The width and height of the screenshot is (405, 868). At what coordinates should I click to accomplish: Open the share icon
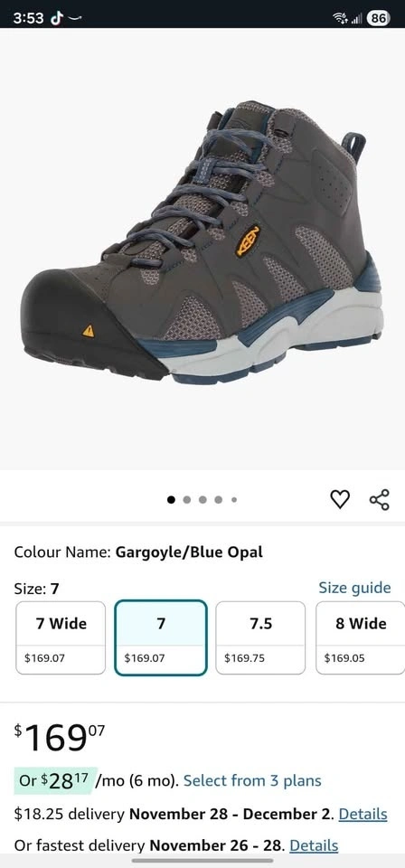point(380,499)
